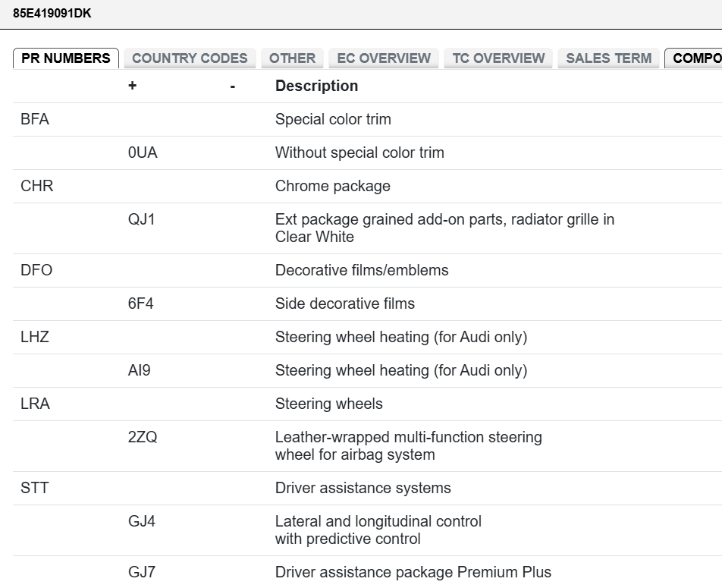Viewport: 722px width, 588px height.
Task: Click the 'Chrome package' description
Action: [333, 186]
